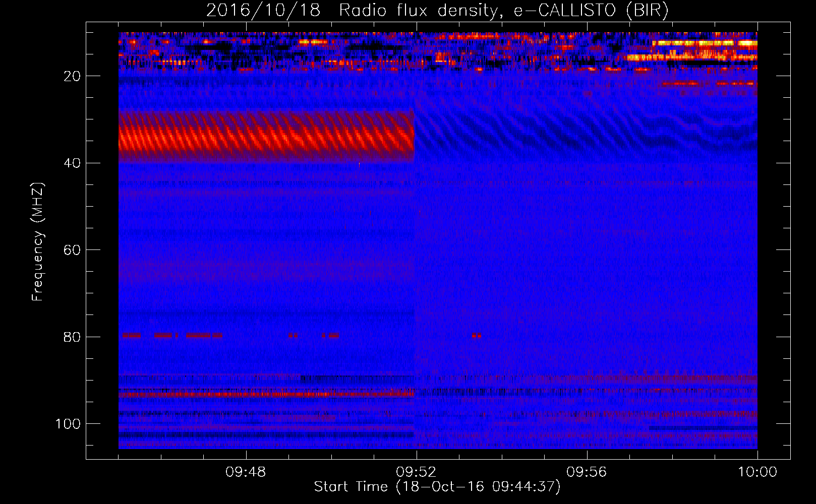Click the '09:48' time tick label
816x504 pixels.
(246, 472)
